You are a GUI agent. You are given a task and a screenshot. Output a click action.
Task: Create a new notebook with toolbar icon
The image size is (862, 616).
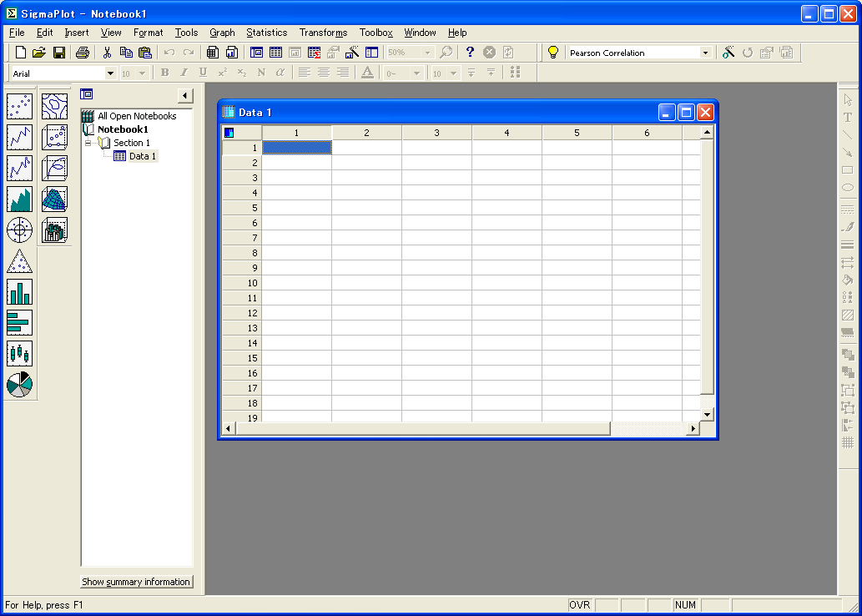pyautogui.click(x=20, y=53)
